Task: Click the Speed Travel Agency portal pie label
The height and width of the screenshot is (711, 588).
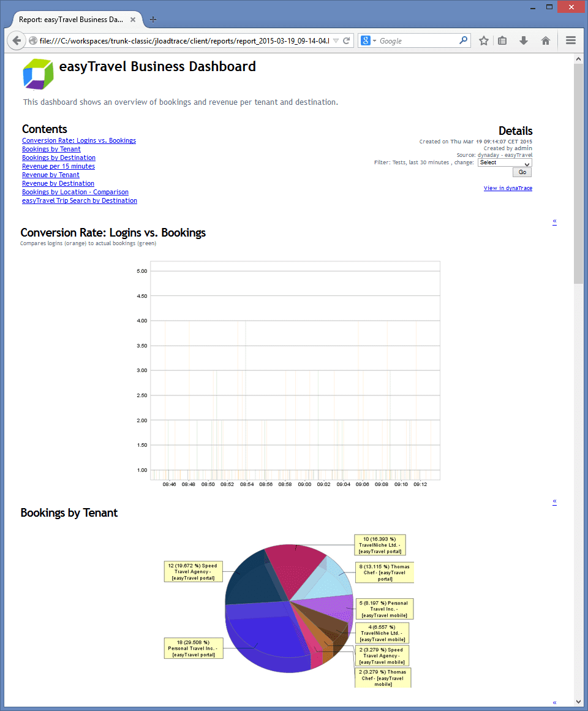Action: click(194, 572)
